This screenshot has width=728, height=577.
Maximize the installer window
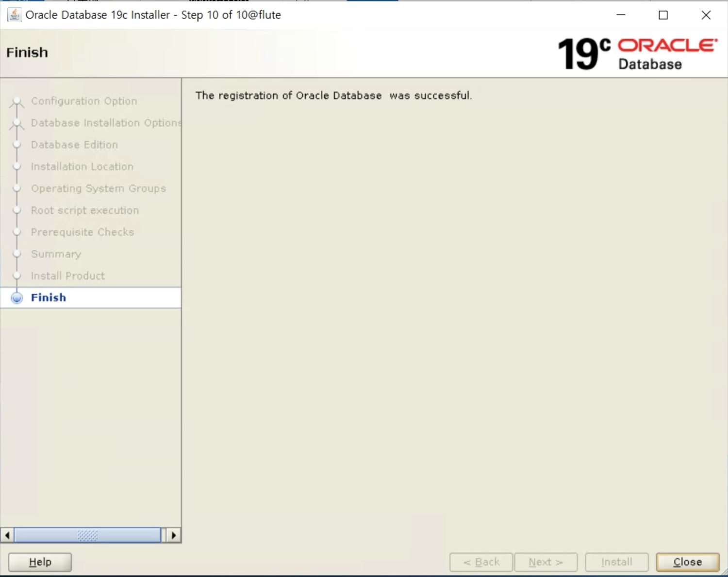tap(663, 15)
